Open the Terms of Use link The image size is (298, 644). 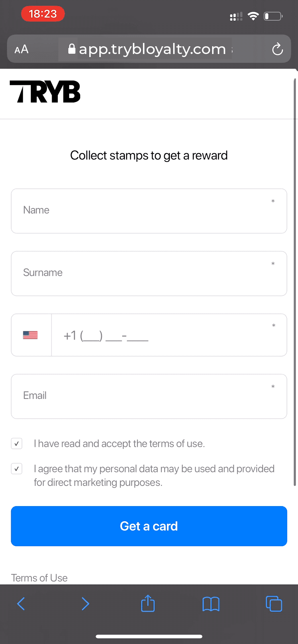39,578
